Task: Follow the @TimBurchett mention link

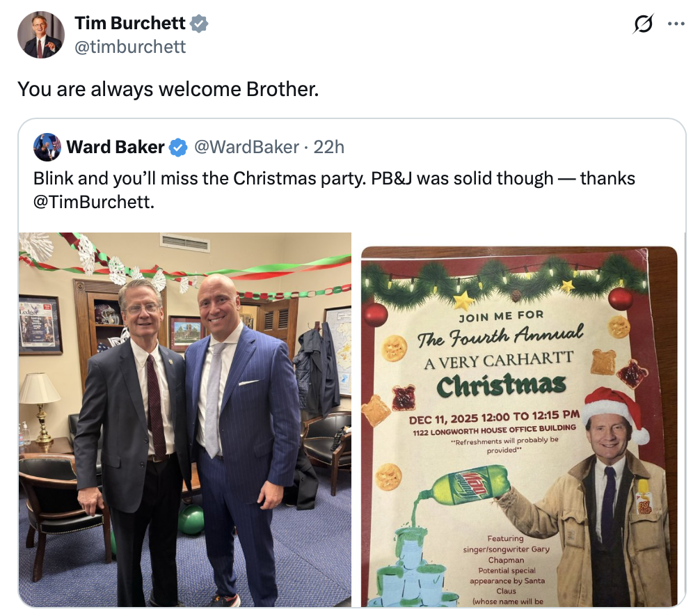Action: tap(93, 204)
